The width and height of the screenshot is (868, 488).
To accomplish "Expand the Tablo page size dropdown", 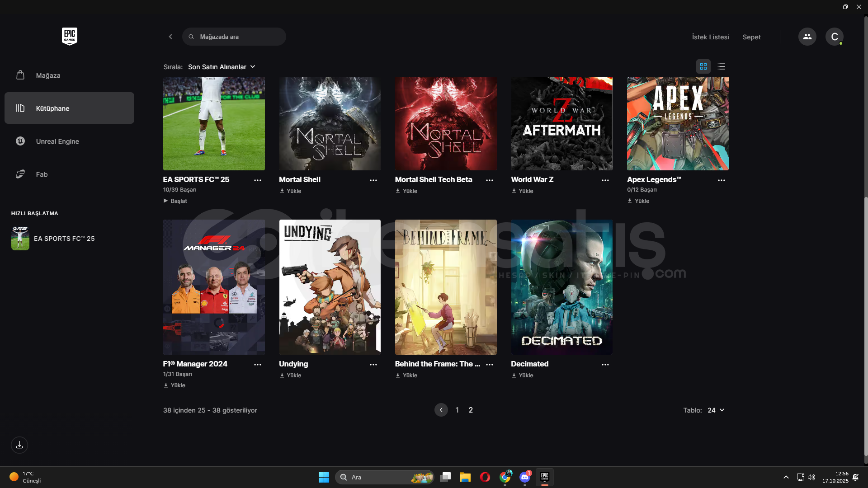I will point(716,410).
